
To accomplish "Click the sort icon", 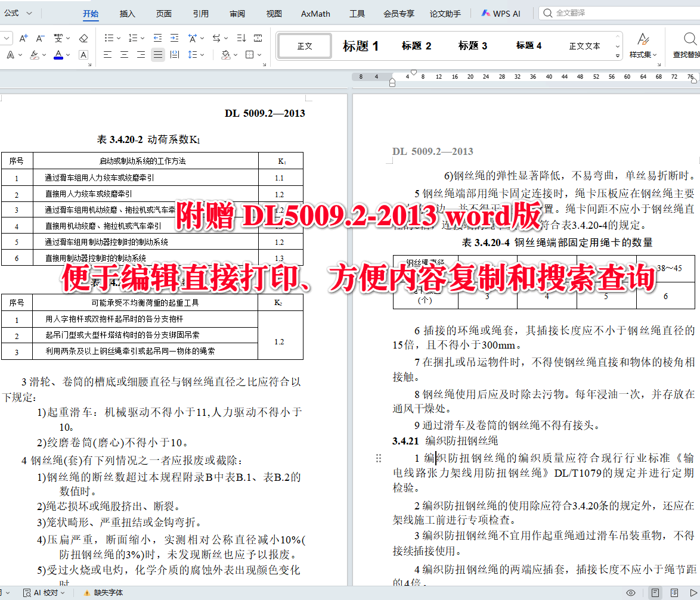I will click(241, 38).
